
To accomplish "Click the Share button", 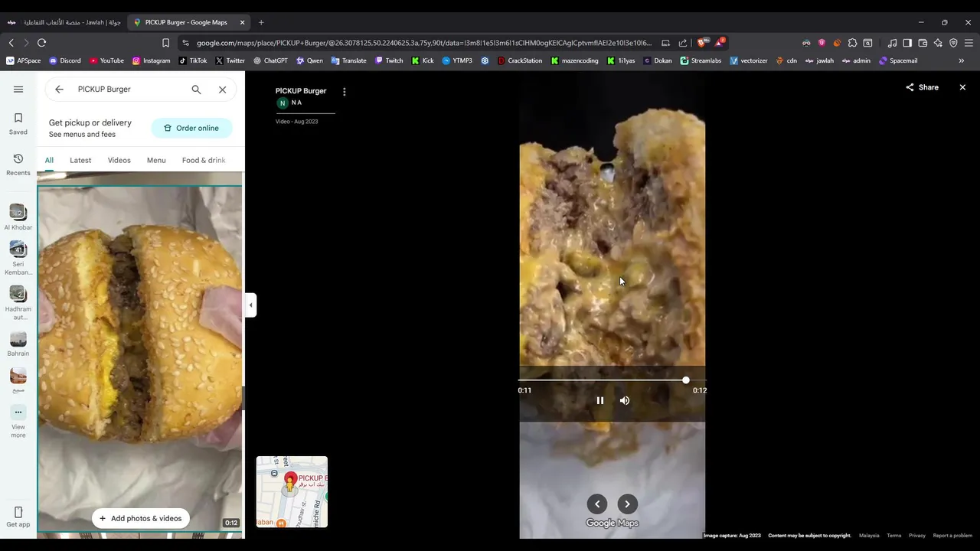I will tap(922, 87).
